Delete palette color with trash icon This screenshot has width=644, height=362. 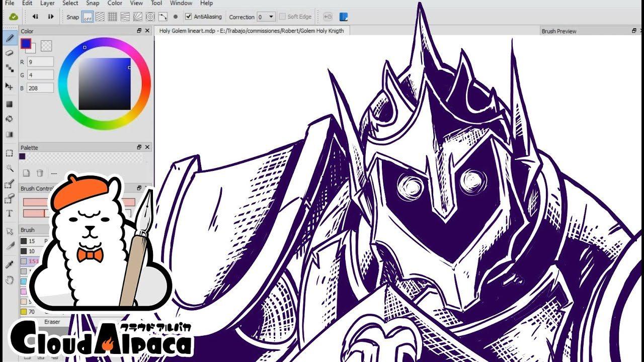[40, 173]
